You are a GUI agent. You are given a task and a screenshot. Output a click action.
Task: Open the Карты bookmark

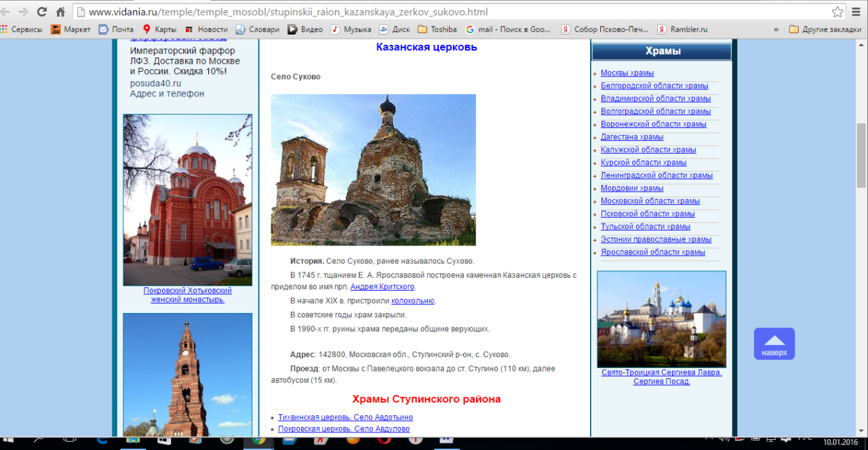coord(159,29)
